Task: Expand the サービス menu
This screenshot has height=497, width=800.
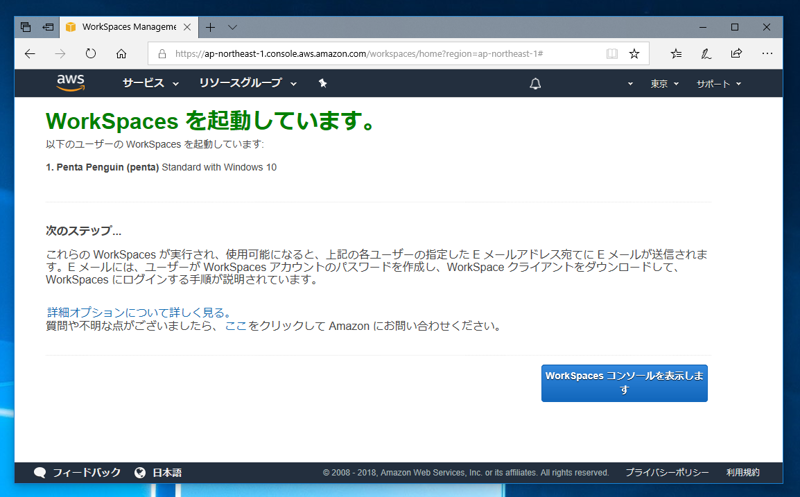Action: click(151, 83)
